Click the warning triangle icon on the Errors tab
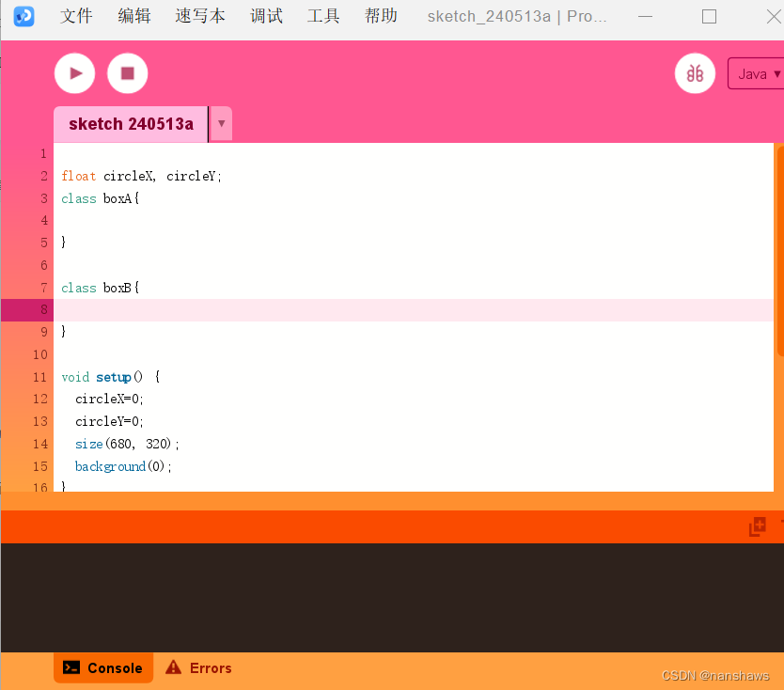Screen dimensions: 784x690 click(x=174, y=667)
